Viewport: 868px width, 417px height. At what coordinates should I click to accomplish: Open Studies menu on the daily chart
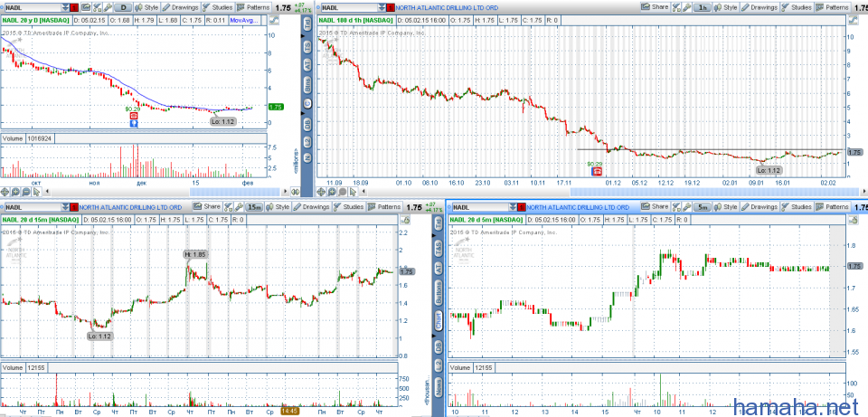coord(217,7)
